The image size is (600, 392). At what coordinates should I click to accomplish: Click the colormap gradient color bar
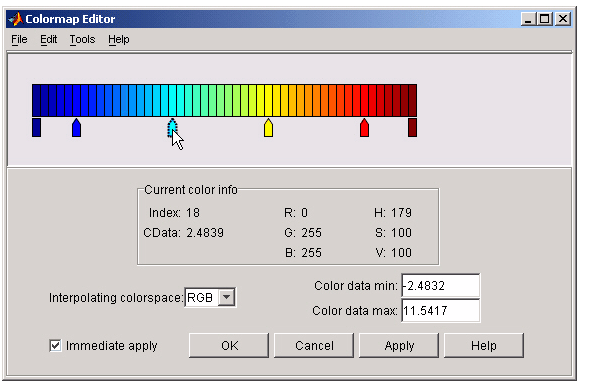(x=224, y=100)
